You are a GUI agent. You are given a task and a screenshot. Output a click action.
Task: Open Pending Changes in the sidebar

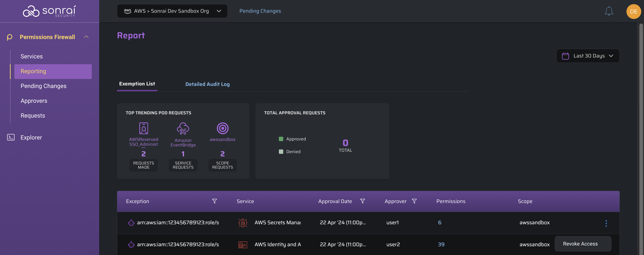pyautogui.click(x=44, y=86)
